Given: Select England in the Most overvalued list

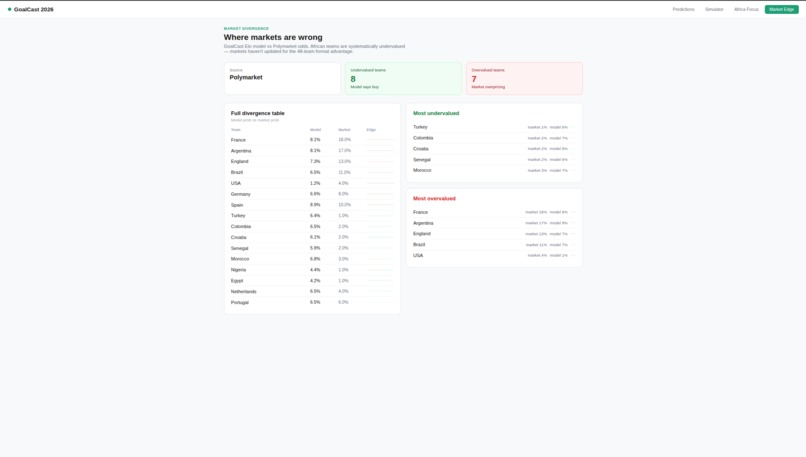Looking at the screenshot, I should coord(494,234).
